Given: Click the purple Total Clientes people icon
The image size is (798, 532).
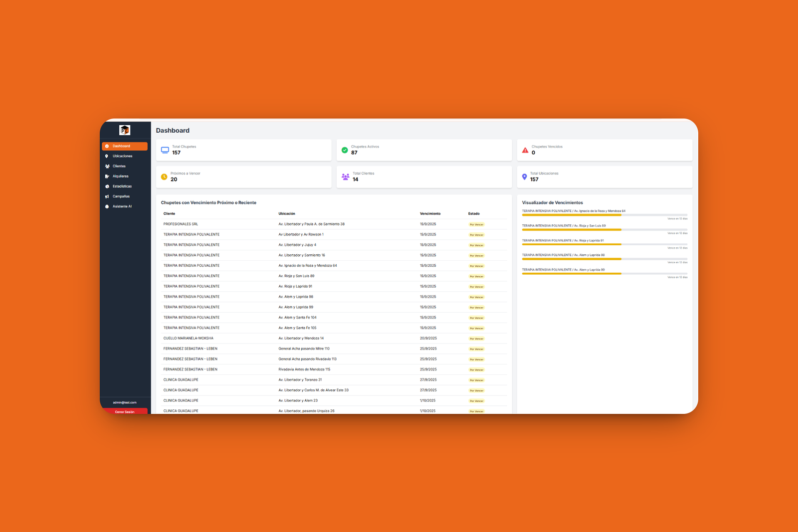Looking at the screenshot, I should (x=345, y=177).
